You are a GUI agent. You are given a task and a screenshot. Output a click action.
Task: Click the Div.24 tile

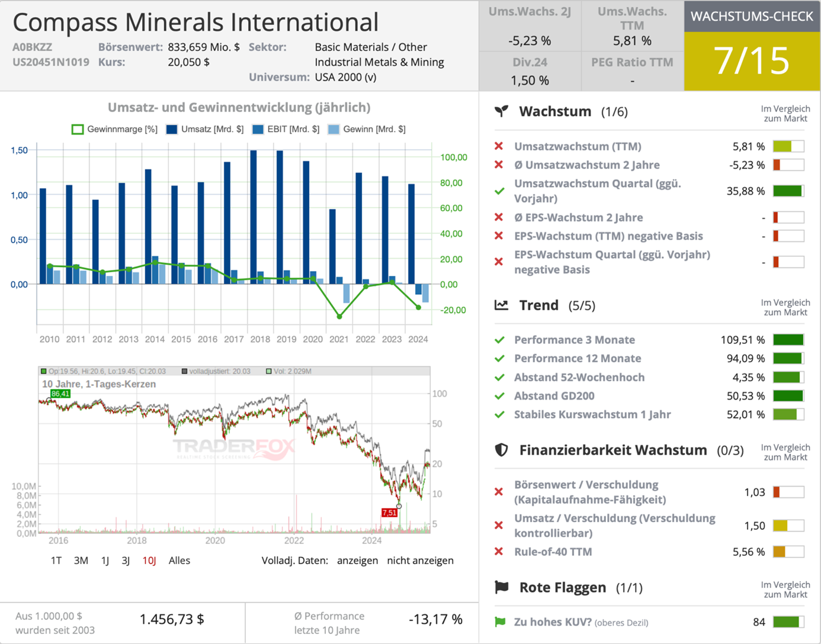tap(530, 71)
